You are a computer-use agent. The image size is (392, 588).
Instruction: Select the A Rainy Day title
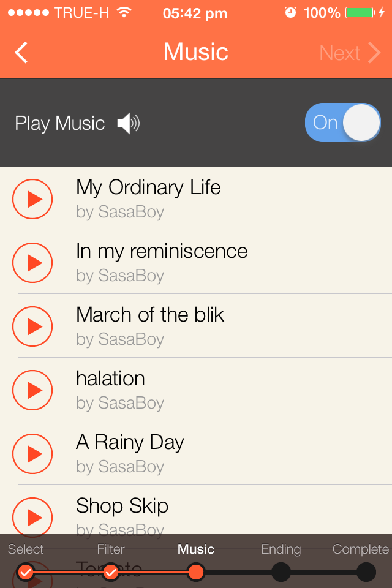tap(130, 442)
